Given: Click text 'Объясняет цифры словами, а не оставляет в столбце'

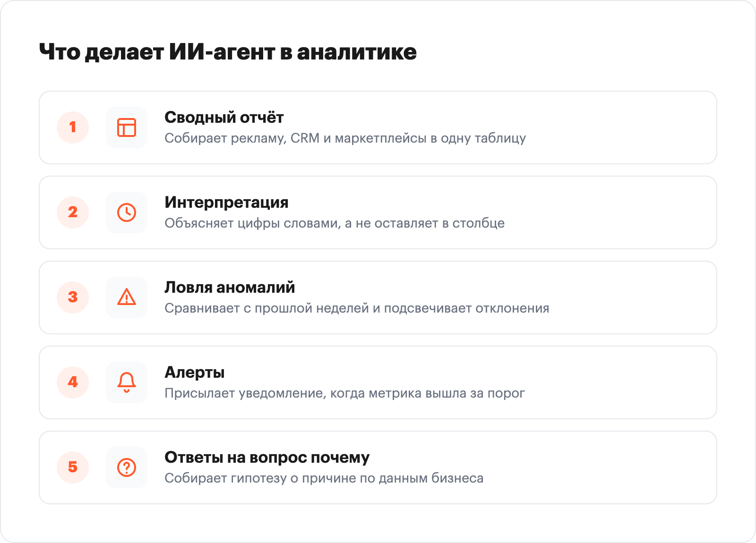Looking at the screenshot, I should point(335,223).
